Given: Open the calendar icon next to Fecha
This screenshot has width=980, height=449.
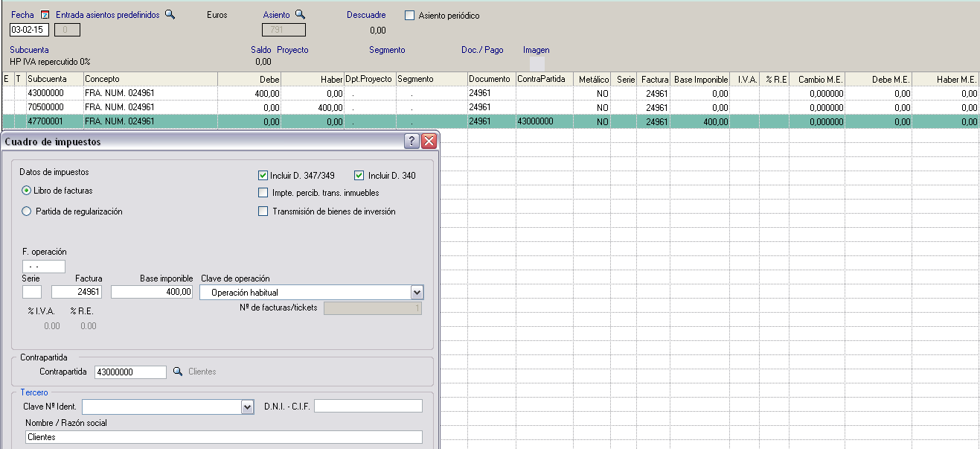Looking at the screenshot, I should click(45, 15).
